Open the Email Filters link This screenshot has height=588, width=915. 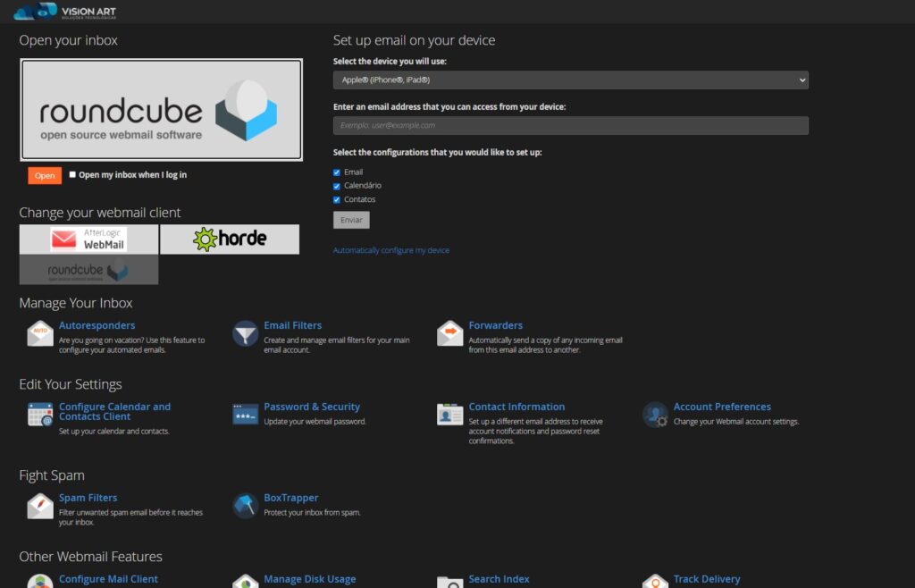point(292,325)
